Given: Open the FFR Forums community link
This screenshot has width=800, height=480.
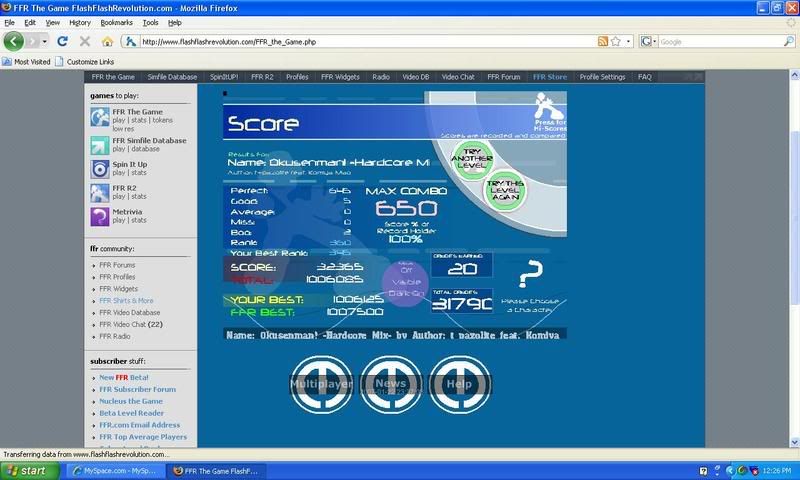Looking at the screenshot, I should (117, 265).
